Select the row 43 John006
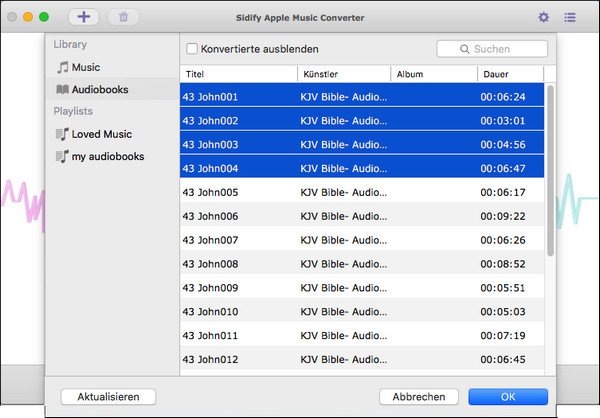 click(362, 216)
